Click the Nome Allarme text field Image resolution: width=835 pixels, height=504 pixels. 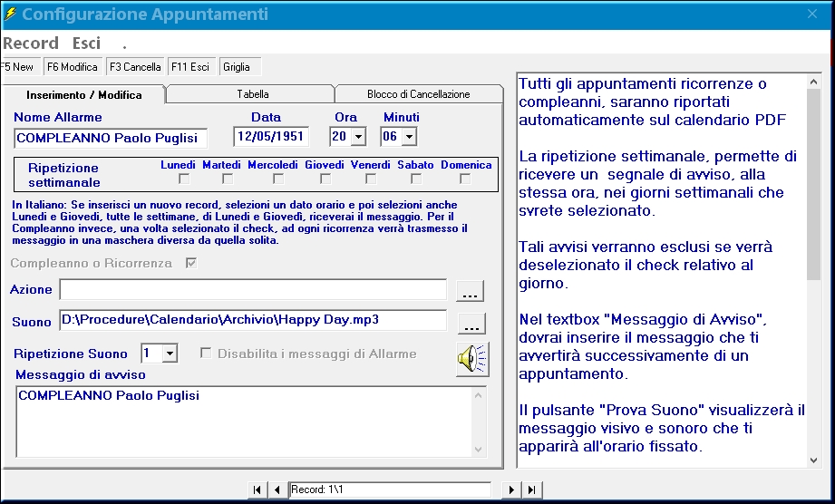(111, 138)
